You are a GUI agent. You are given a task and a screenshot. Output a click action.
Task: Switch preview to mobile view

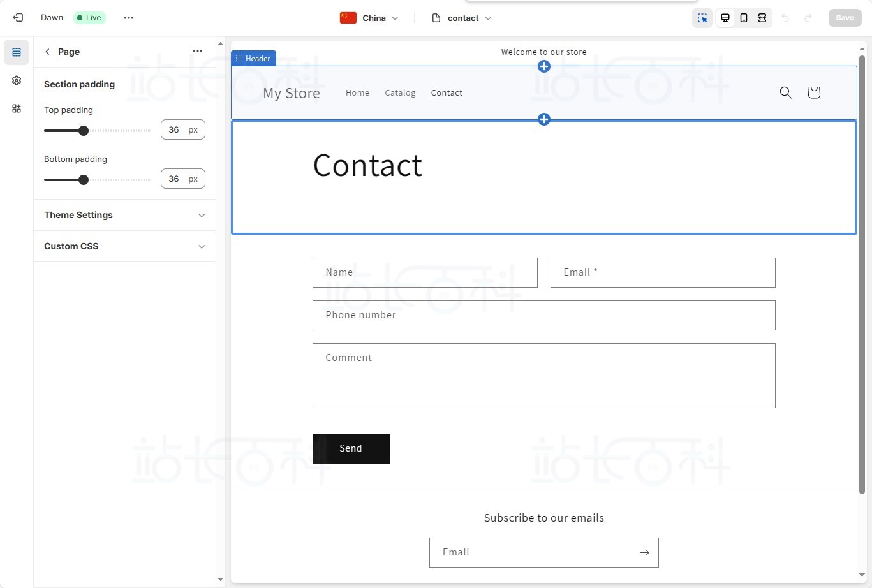743,17
